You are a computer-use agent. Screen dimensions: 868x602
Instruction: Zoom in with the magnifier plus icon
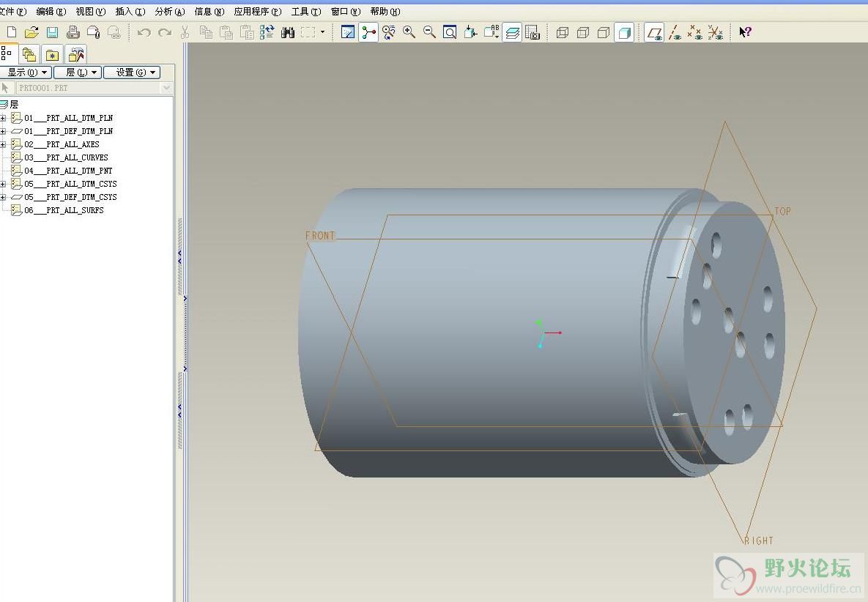pos(409,32)
